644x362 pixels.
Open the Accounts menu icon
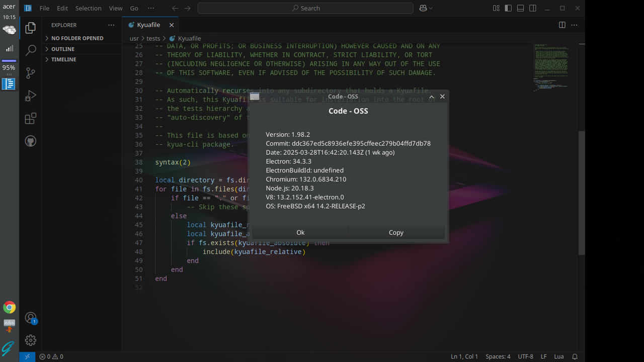click(31, 318)
